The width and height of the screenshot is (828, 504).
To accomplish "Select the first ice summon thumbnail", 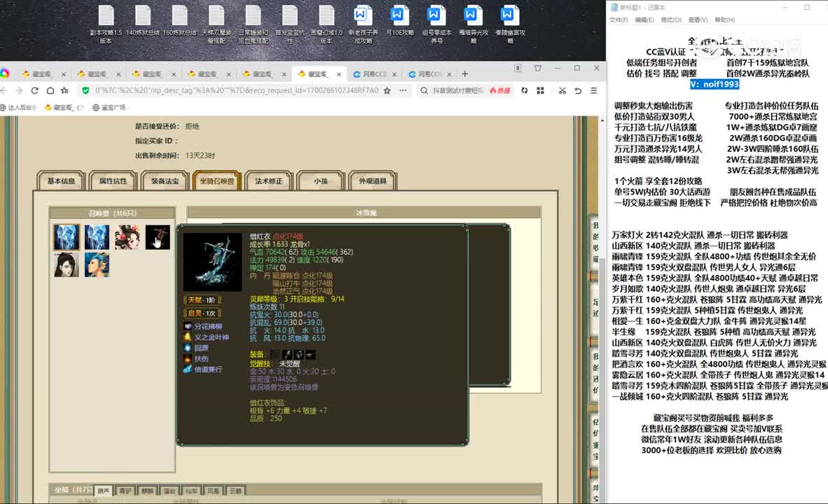I will [x=67, y=237].
